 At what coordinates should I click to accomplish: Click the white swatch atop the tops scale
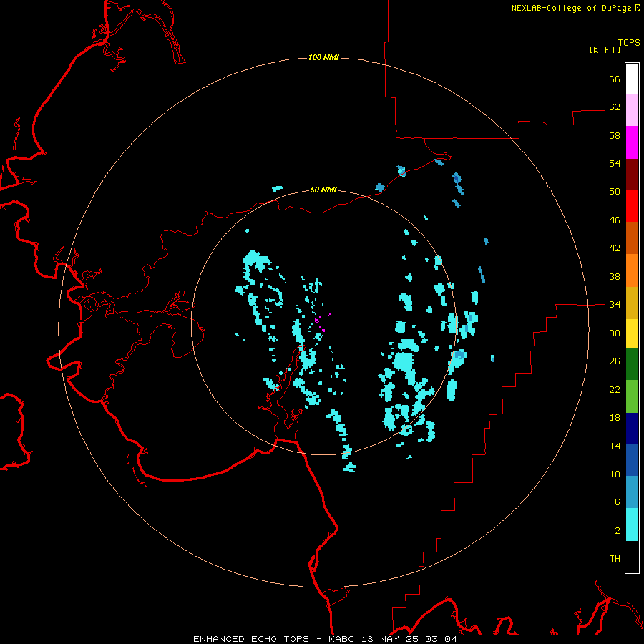coord(632,79)
